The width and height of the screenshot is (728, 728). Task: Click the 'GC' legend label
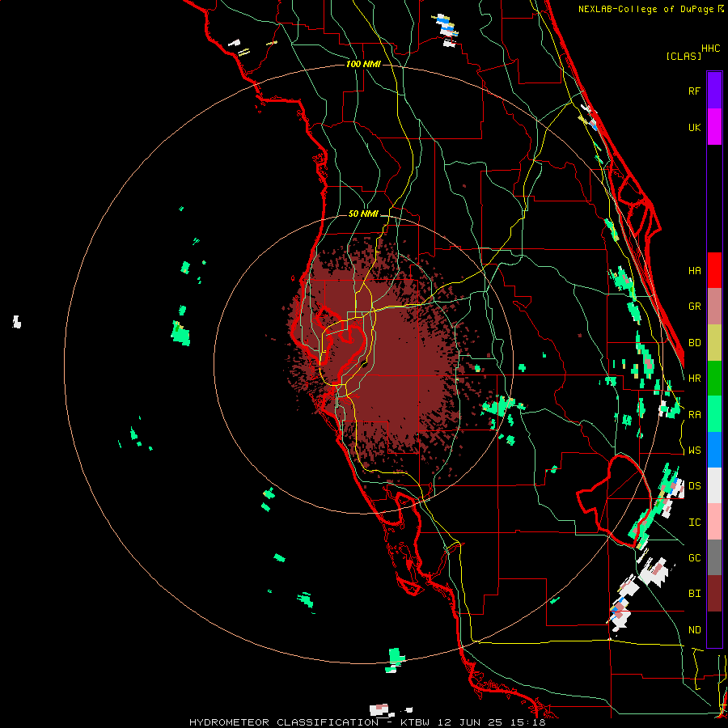click(694, 558)
